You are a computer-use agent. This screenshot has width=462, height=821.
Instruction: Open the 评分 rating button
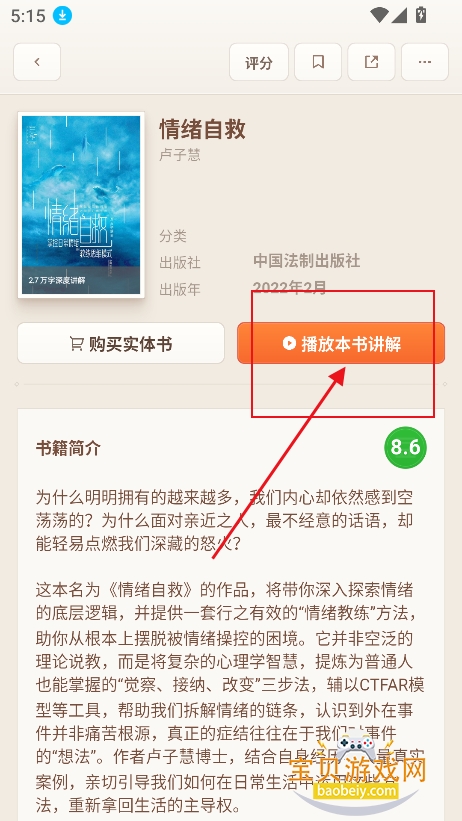pyautogui.click(x=259, y=62)
